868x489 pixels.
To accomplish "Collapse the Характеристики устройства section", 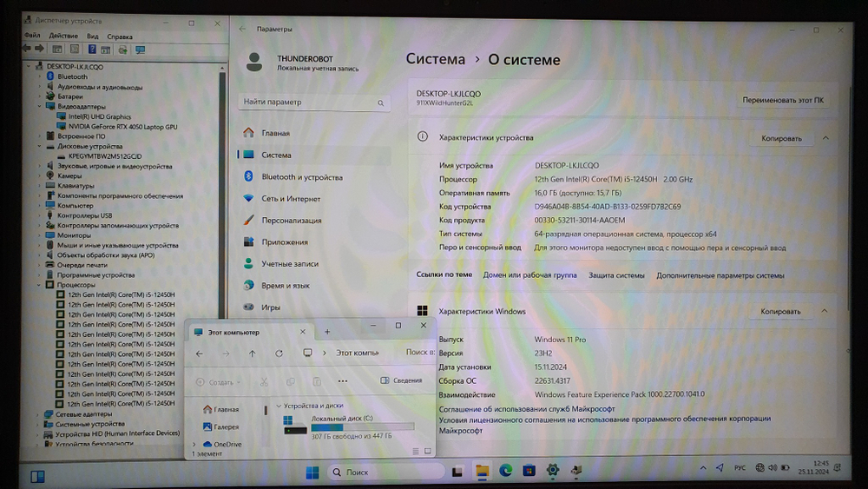I will pyautogui.click(x=825, y=138).
